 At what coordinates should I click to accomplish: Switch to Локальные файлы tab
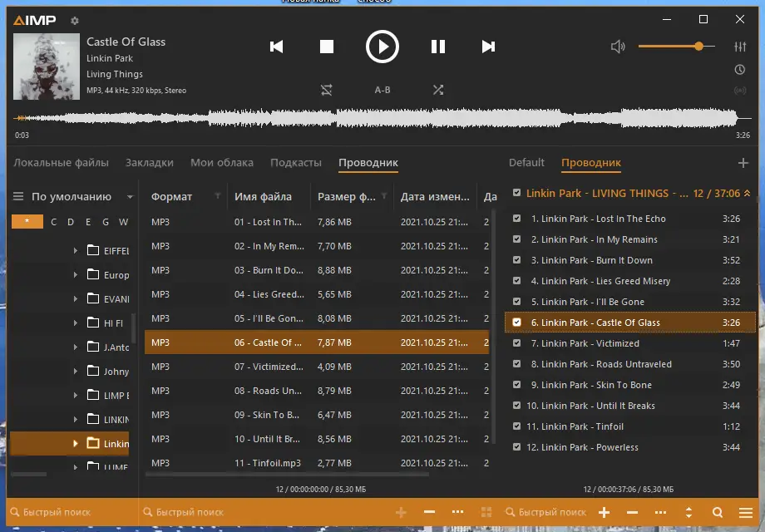pos(61,162)
